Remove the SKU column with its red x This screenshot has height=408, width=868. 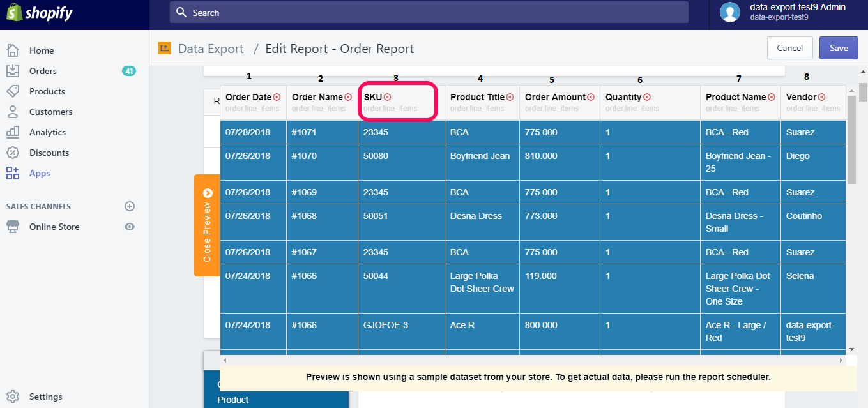(388, 96)
